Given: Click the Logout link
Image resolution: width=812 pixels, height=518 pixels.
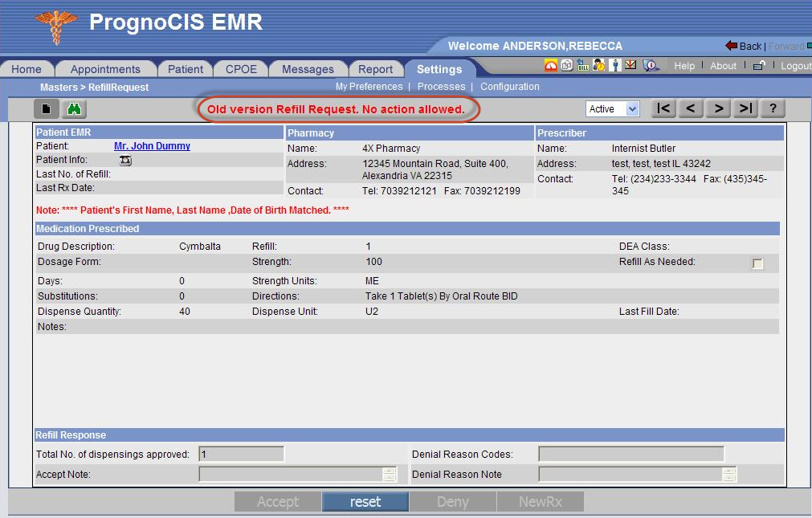Looking at the screenshot, I should click(796, 66).
